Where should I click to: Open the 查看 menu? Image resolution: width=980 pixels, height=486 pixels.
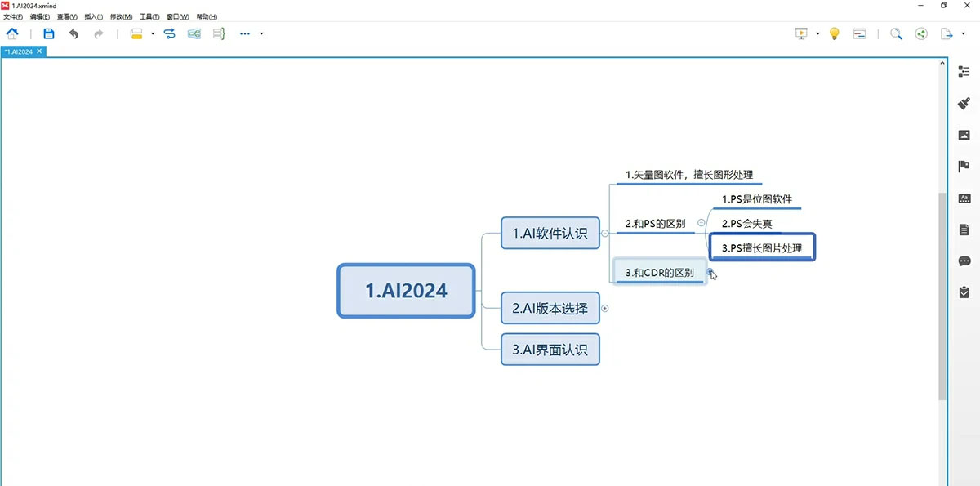click(x=67, y=16)
